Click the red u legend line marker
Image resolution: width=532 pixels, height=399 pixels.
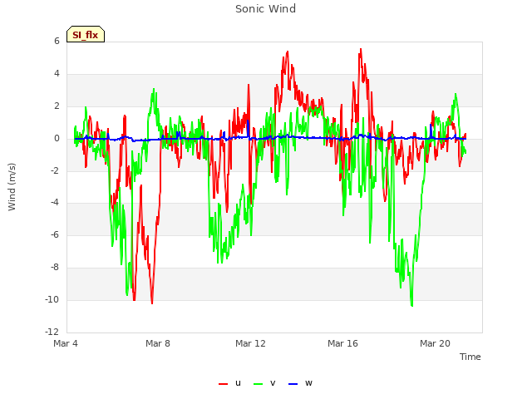point(224,384)
